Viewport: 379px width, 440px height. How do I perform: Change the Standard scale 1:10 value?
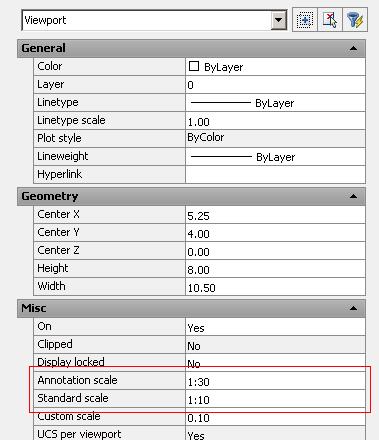[275, 399]
